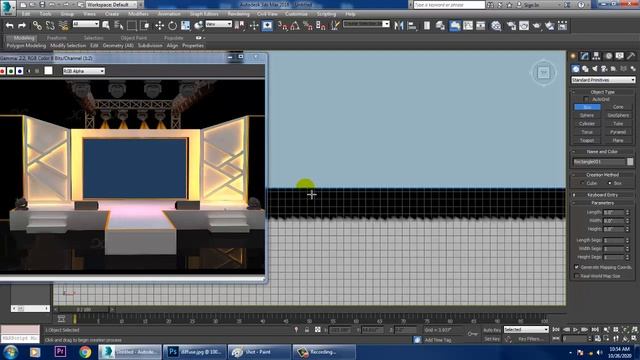Viewport: 640px width, 360px height.
Task: Open the Workspace Default dropdown
Action: pos(111,5)
